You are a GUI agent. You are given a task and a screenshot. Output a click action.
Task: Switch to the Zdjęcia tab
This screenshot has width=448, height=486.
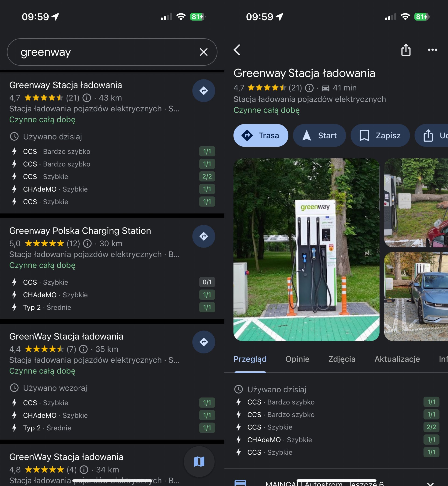click(342, 359)
